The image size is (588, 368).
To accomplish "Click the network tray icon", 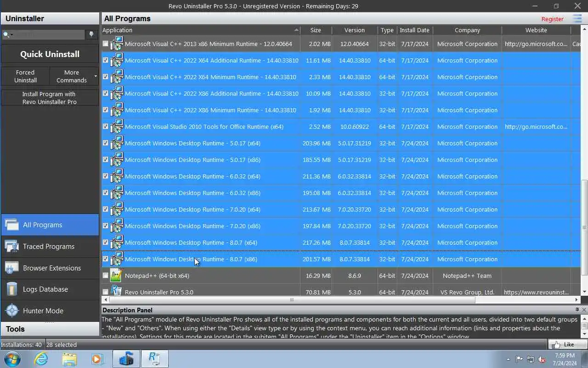I will [x=531, y=359].
